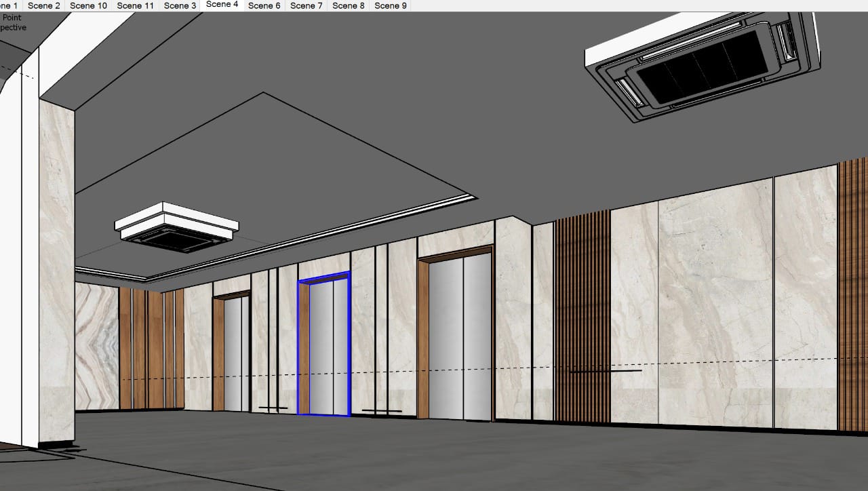Click the active Scene 4 tab
Screen dimensions: 868x491
pyautogui.click(x=222, y=5)
